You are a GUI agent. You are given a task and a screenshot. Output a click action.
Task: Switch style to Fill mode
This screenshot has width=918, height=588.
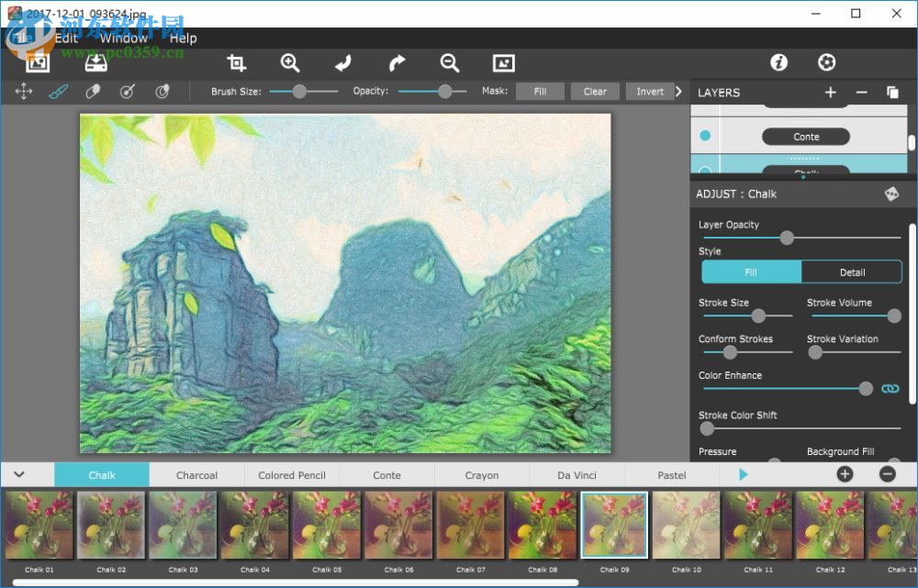click(x=750, y=272)
